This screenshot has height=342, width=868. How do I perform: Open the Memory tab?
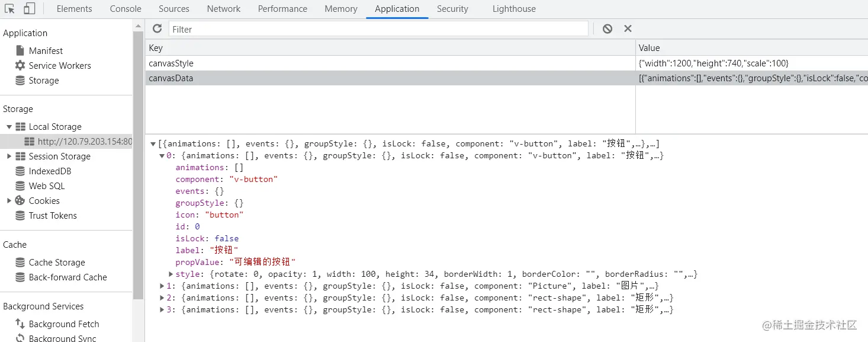pyautogui.click(x=341, y=9)
